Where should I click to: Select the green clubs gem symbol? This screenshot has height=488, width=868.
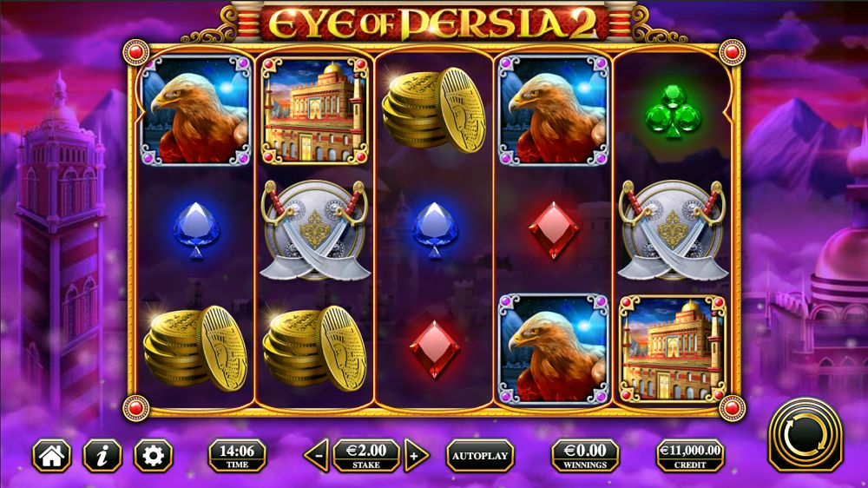673,112
